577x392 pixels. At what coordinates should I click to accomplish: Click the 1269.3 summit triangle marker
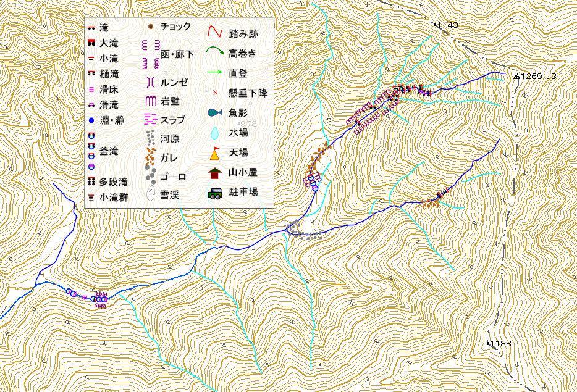516,76
